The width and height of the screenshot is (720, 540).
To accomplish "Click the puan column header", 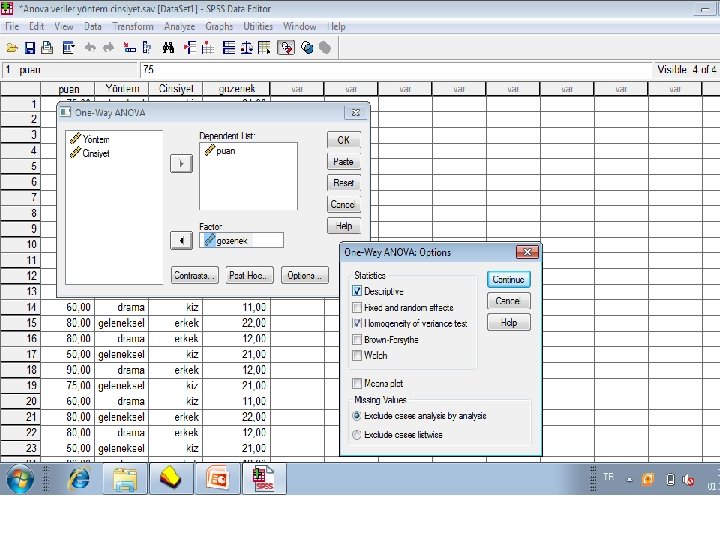I will coord(68,89).
